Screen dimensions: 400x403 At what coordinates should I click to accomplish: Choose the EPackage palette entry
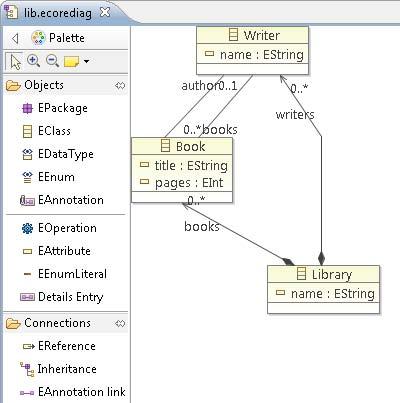(x=55, y=108)
